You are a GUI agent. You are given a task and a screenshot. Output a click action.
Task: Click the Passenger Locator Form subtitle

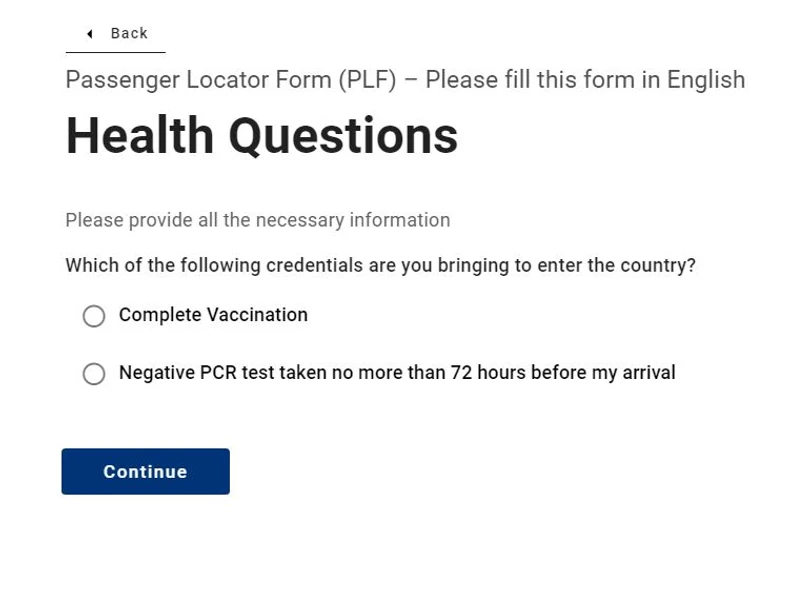pyautogui.click(x=405, y=80)
